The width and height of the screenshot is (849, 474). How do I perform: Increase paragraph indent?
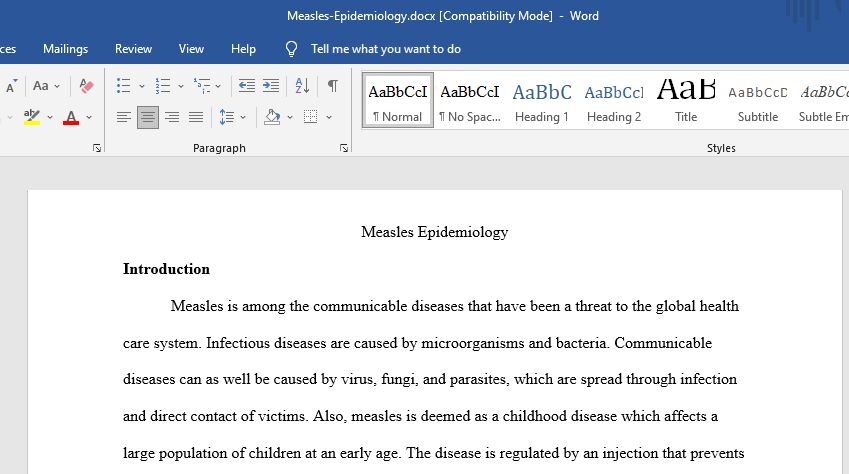[x=271, y=86]
